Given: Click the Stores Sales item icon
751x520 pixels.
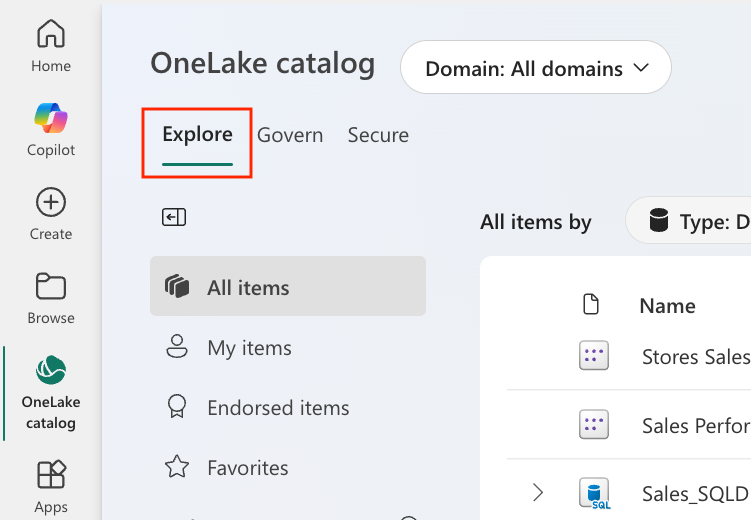Looking at the screenshot, I should pyautogui.click(x=594, y=356).
